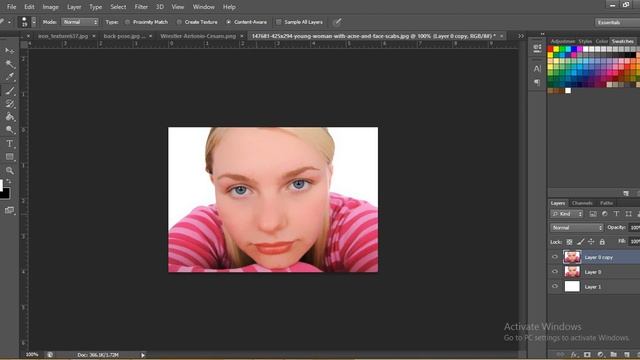Open the Window menu
This screenshot has height=360, width=640.
click(204, 7)
